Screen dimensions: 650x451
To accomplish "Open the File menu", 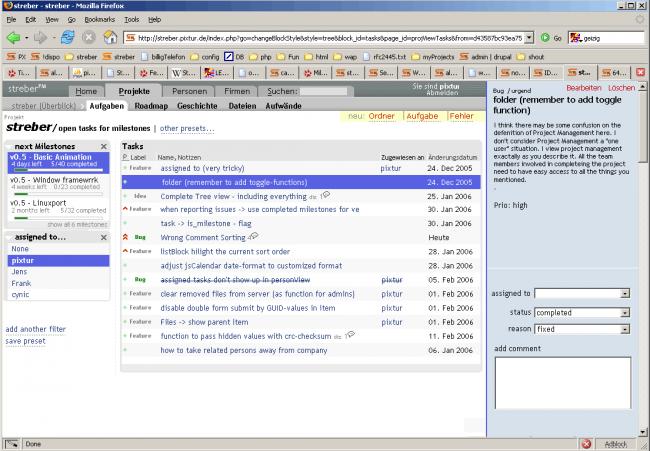I will click(11, 19).
